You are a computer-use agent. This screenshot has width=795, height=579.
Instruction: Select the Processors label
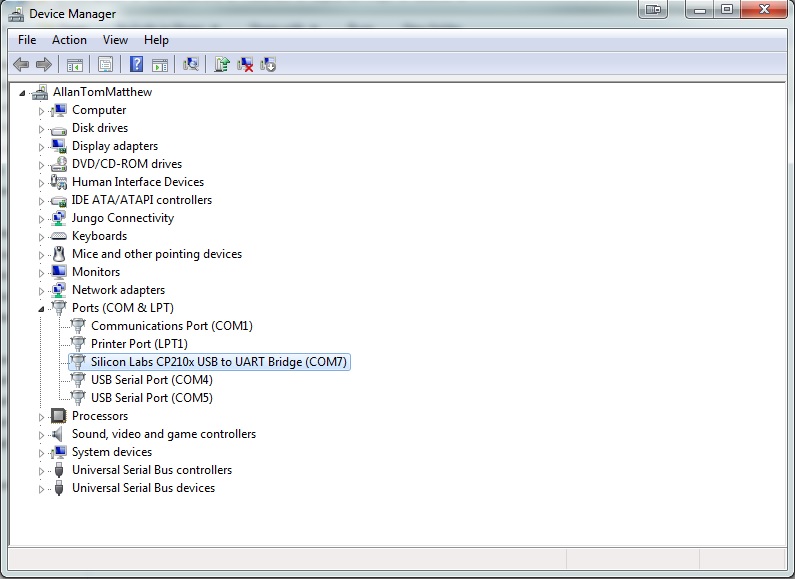100,416
